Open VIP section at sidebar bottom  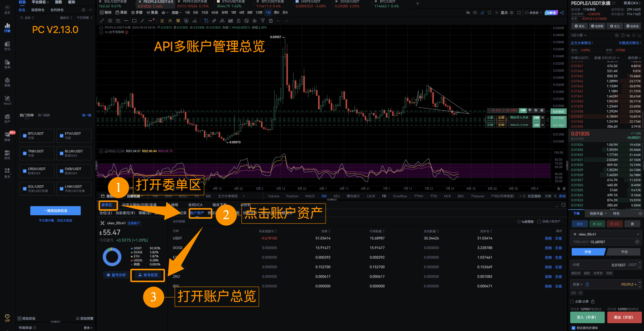point(7,318)
